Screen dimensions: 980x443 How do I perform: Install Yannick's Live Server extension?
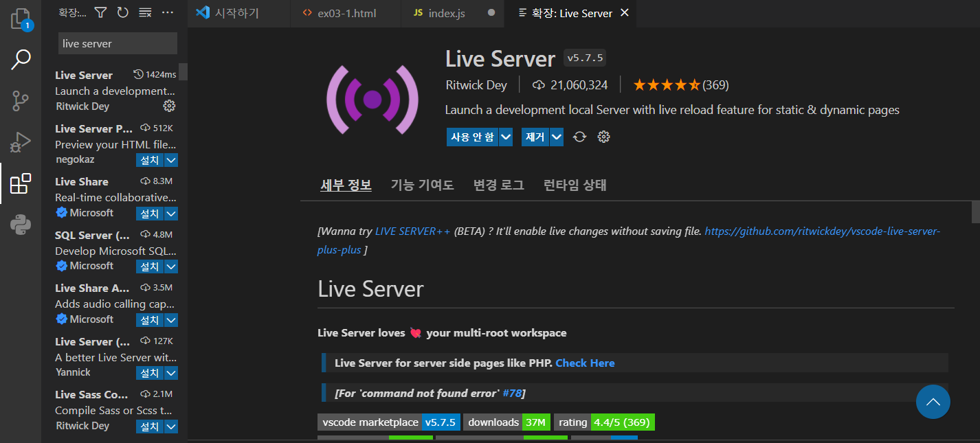click(150, 373)
